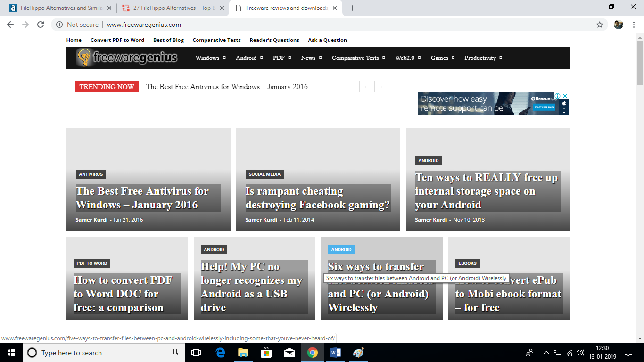Image resolution: width=644 pixels, height=362 pixels.
Task: Close the advertisement banner
Action: coord(565,96)
